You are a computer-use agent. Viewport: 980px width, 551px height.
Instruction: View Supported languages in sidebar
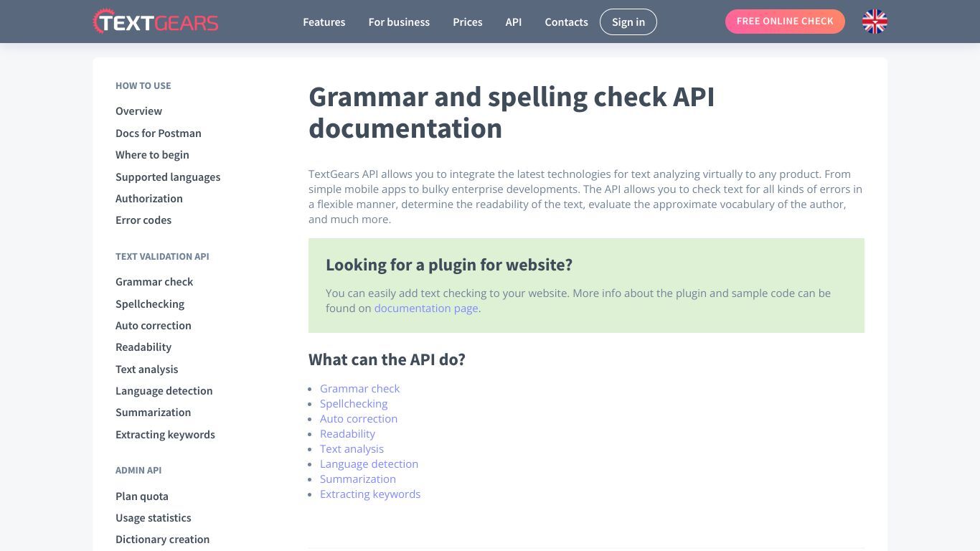168,177
